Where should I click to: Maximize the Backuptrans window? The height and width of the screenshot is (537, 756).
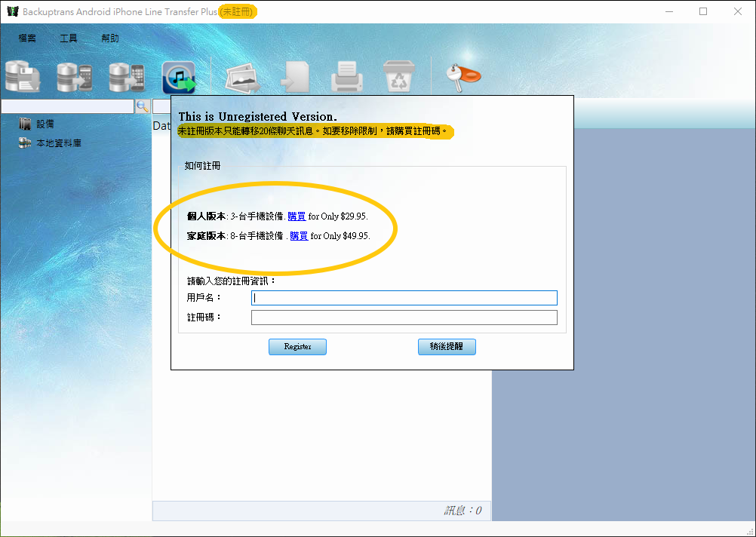coord(703,11)
